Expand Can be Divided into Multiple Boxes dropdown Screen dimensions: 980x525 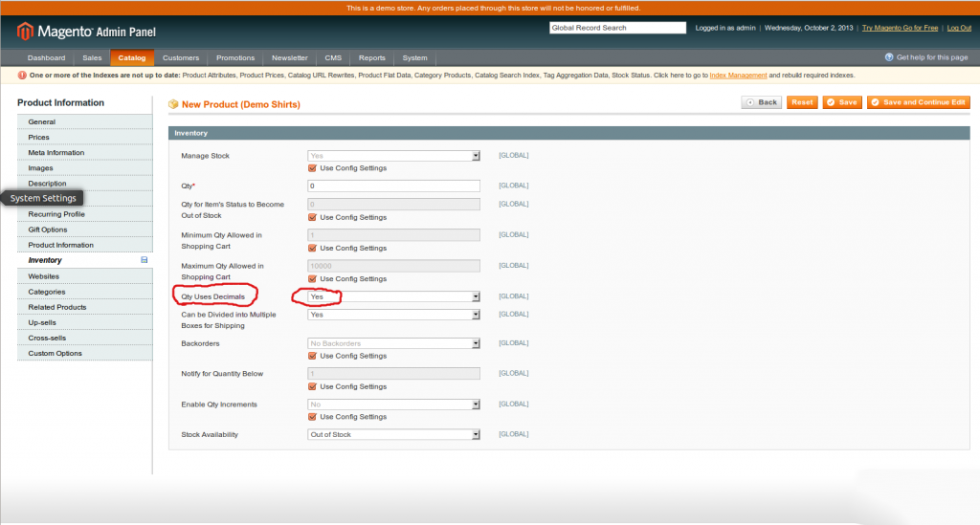click(x=393, y=315)
